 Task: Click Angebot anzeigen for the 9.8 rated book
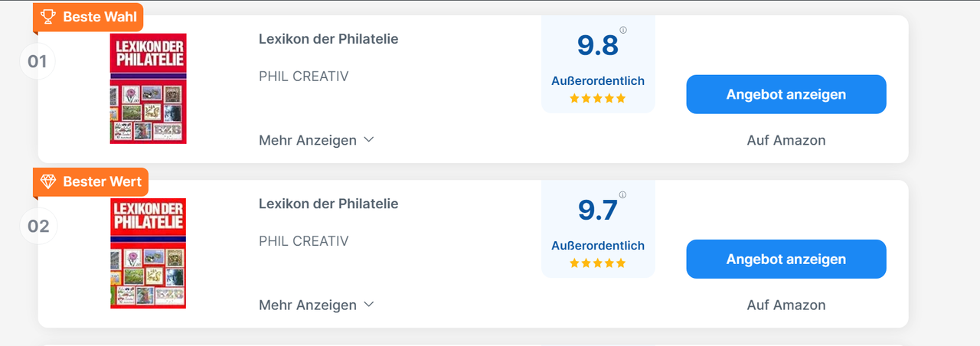tap(786, 94)
